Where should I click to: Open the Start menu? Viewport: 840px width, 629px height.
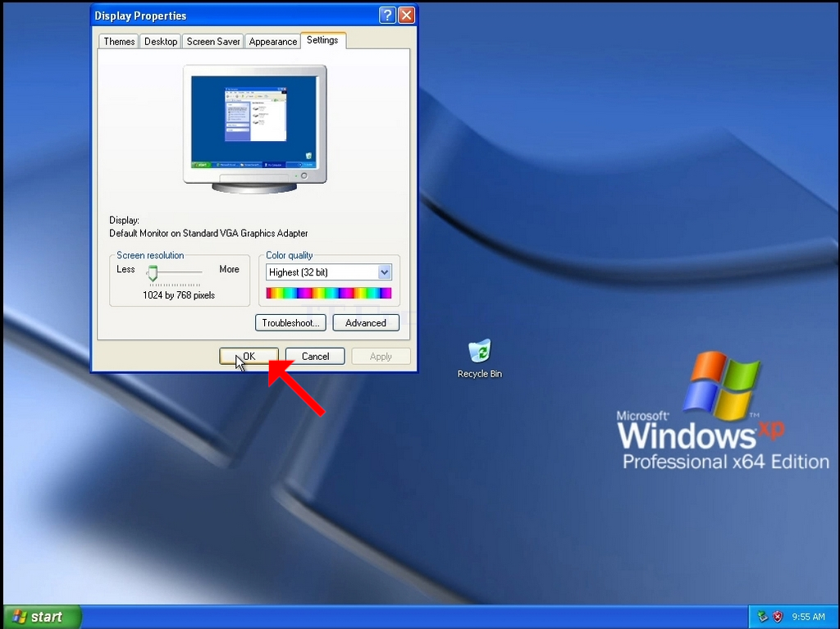(x=42, y=617)
